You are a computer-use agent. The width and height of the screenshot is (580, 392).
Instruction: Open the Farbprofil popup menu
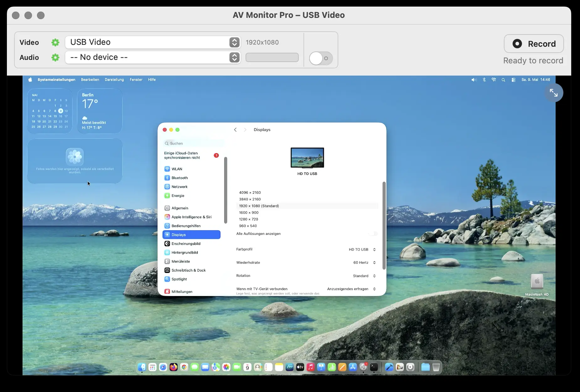(x=362, y=250)
